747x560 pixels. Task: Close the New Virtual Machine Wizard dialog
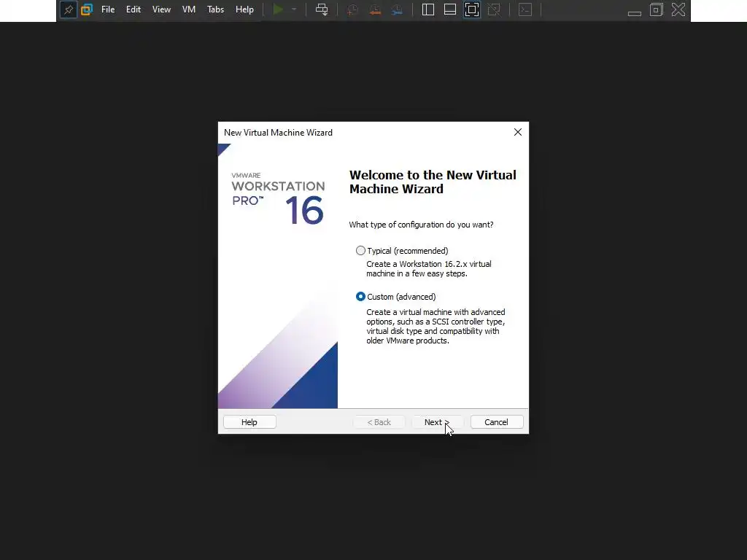(x=518, y=132)
